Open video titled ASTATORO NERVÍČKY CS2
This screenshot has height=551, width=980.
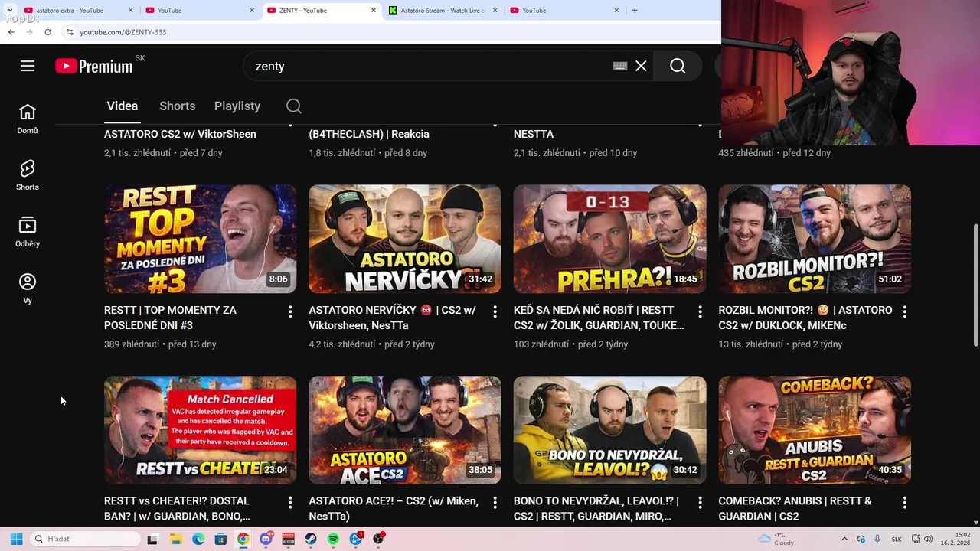tap(392, 318)
